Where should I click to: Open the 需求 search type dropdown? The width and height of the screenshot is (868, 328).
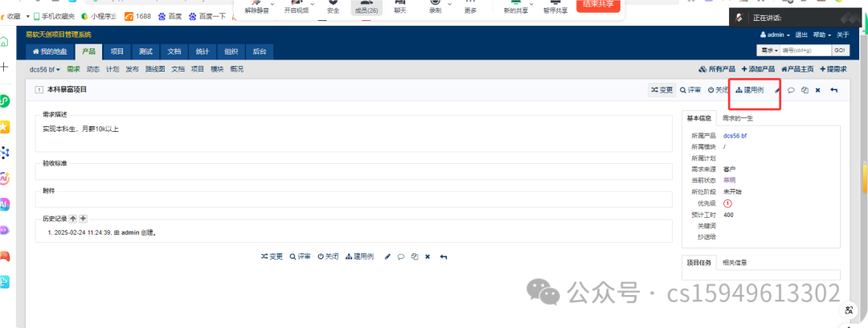pyautogui.click(x=768, y=51)
